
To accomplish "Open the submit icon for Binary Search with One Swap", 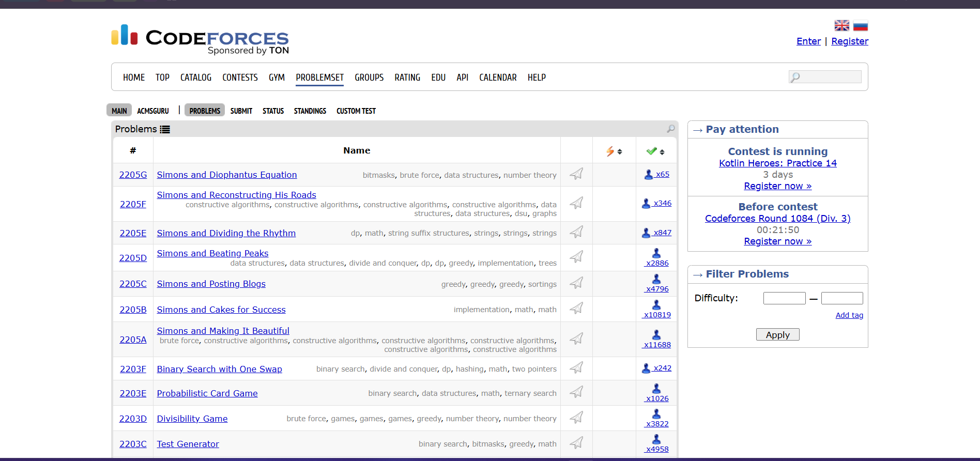I will pos(576,368).
